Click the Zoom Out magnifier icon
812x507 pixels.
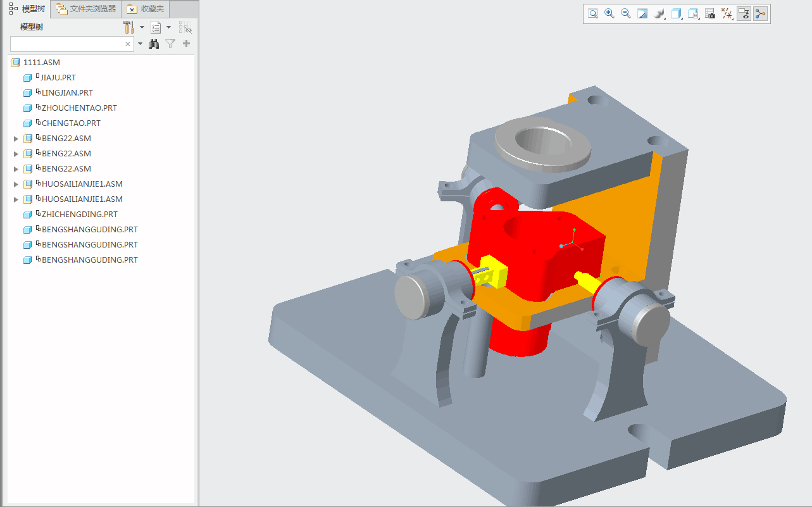pos(626,14)
